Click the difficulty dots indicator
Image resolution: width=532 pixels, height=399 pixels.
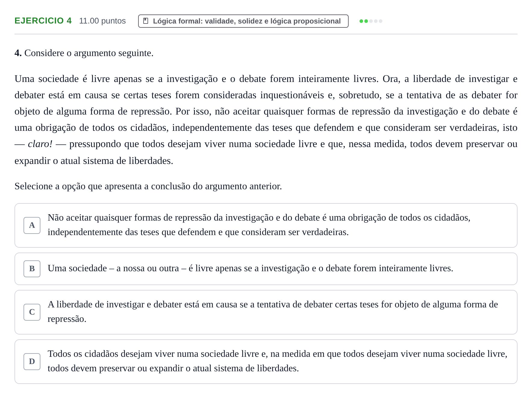[371, 21]
